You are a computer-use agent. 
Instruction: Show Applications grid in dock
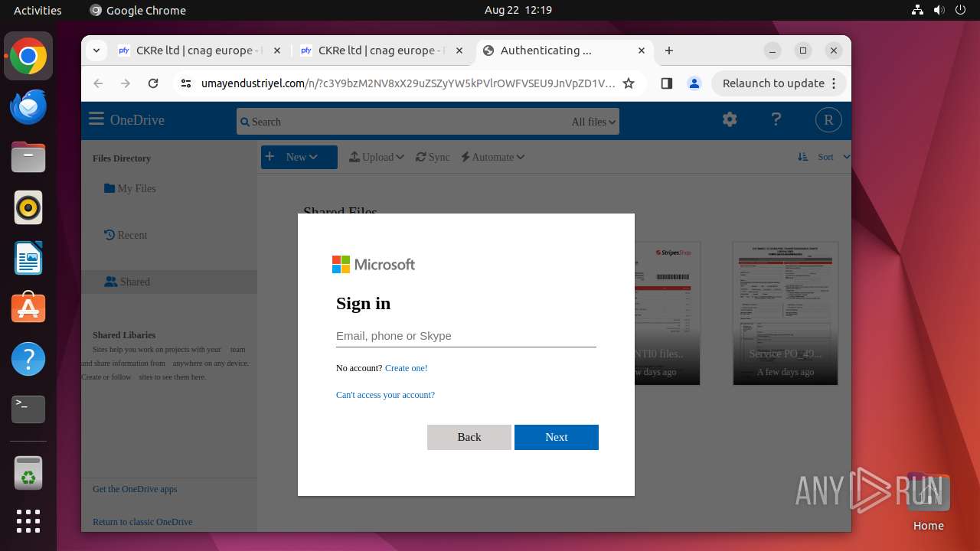[x=28, y=521]
